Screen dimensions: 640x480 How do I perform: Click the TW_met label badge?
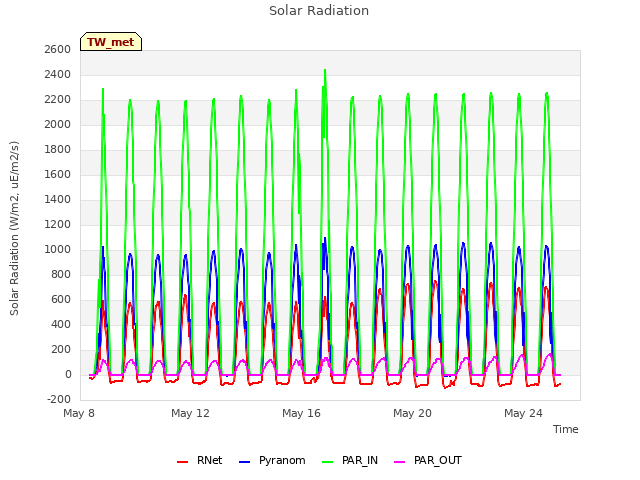pos(111,42)
